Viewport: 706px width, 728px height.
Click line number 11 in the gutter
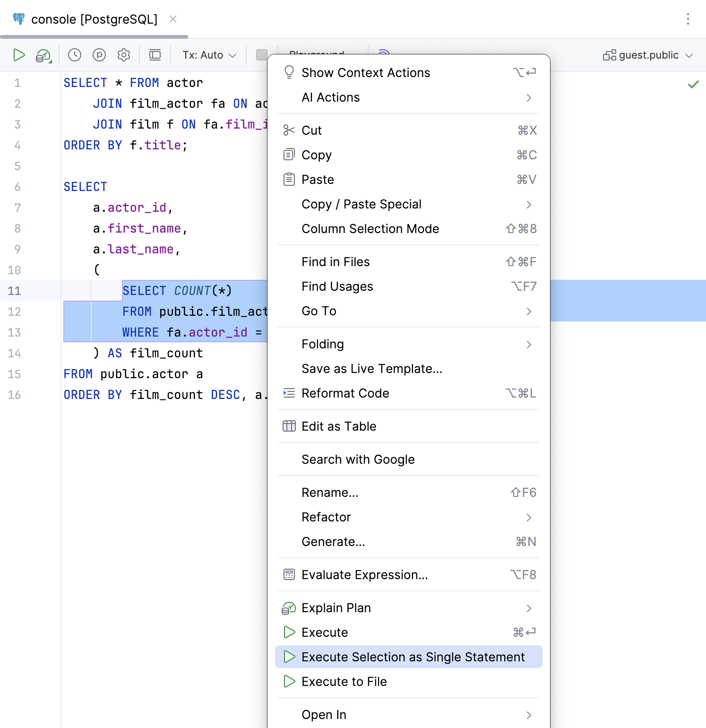(14, 291)
